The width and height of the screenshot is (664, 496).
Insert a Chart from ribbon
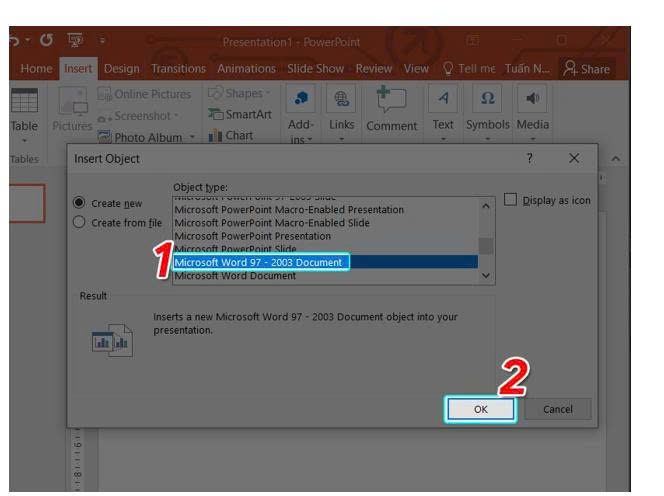(231, 136)
